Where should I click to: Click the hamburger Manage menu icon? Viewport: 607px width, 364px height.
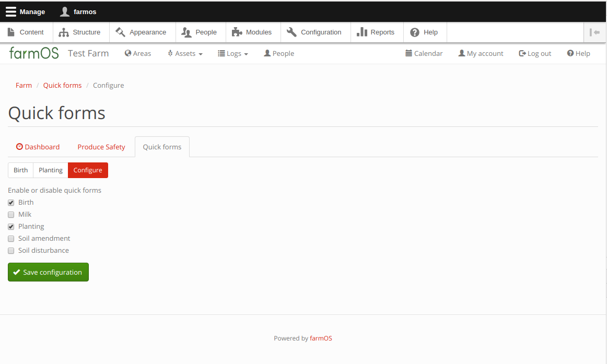pyautogui.click(x=11, y=11)
